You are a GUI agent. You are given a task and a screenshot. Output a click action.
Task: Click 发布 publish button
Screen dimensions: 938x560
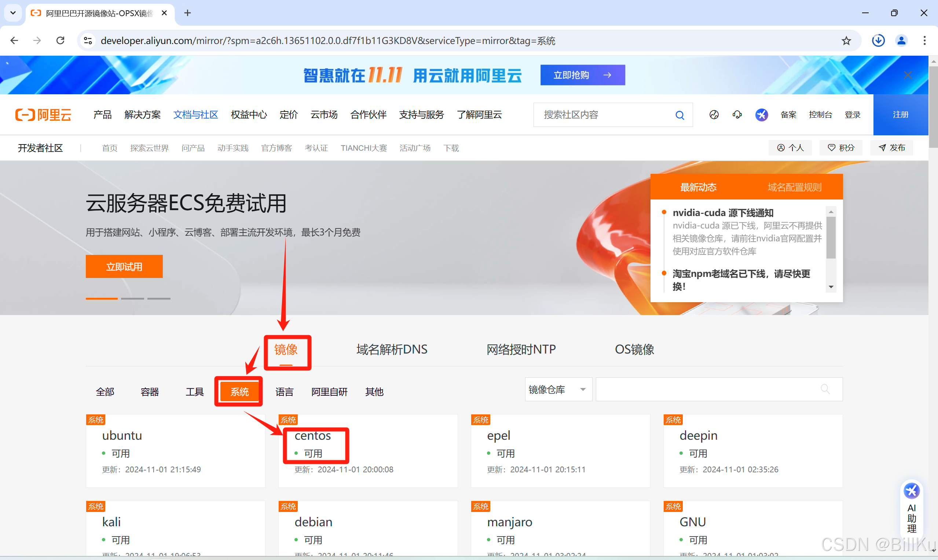[891, 148]
